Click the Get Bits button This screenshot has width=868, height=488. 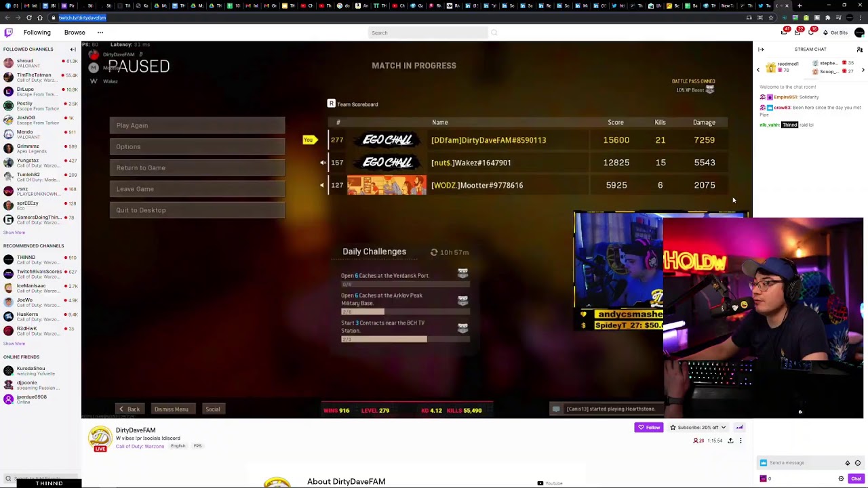click(835, 33)
